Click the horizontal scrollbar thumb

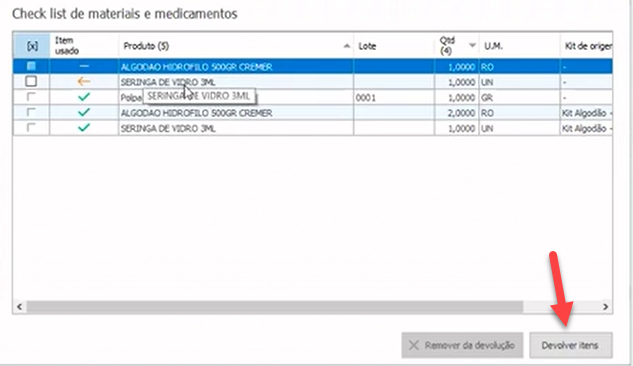[x=275, y=307]
